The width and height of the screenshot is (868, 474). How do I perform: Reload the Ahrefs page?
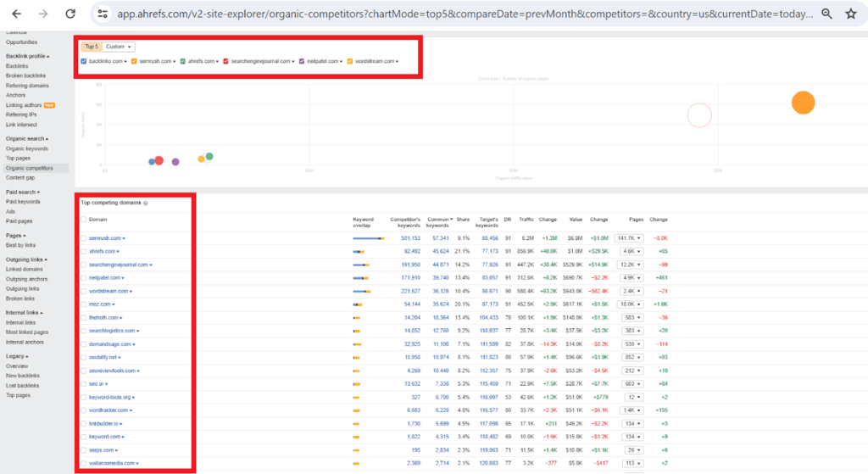[70, 14]
